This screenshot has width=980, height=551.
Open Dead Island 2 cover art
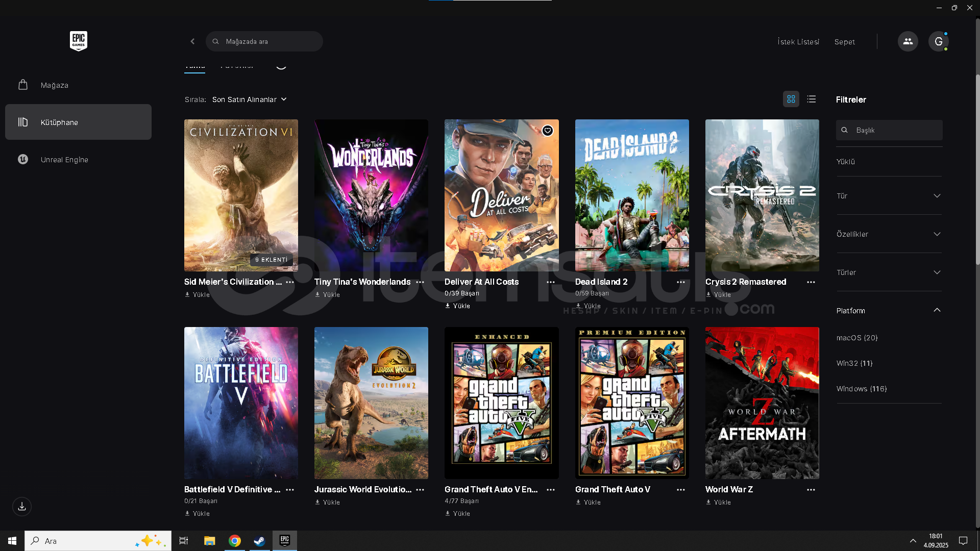click(x=632, y=195)
